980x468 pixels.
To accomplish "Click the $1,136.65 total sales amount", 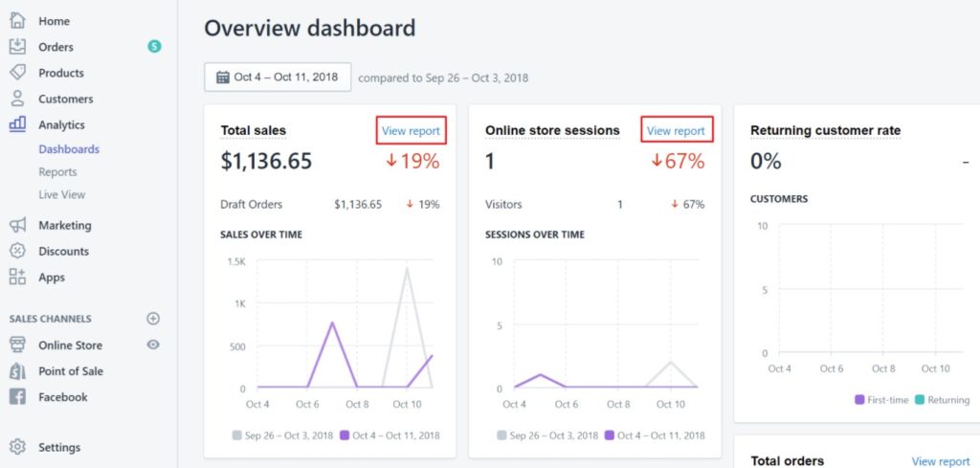I will click(x=266, y=161).
